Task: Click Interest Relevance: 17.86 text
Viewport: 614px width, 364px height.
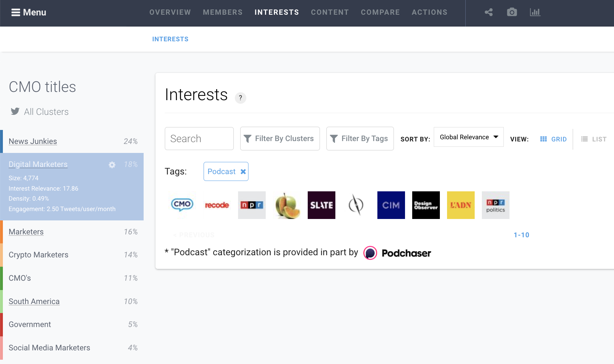Action: (43, 188)
